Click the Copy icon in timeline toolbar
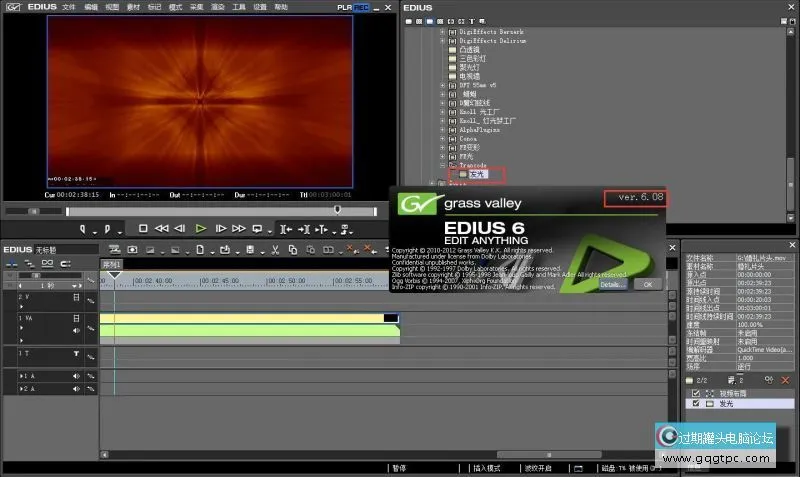 click(x=292, y=249)
